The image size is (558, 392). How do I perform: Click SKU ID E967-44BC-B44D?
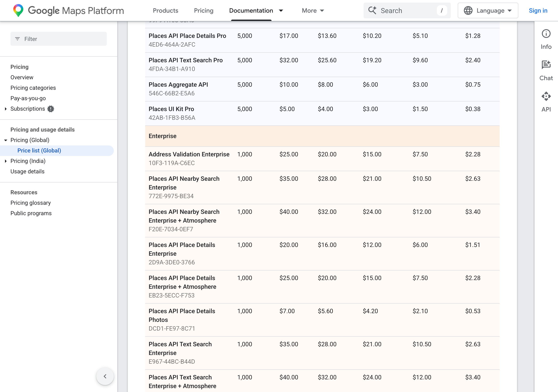(x=172, y=362)
